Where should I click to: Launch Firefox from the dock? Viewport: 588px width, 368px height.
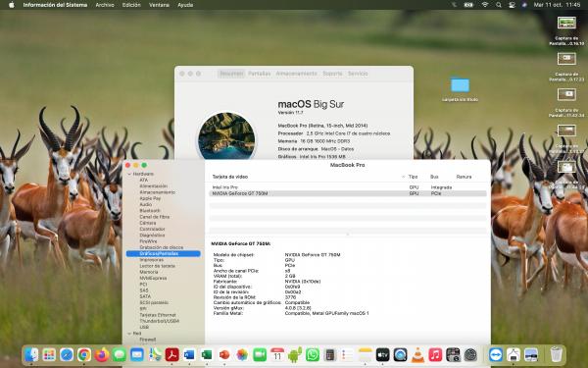[x=102, y=355]
